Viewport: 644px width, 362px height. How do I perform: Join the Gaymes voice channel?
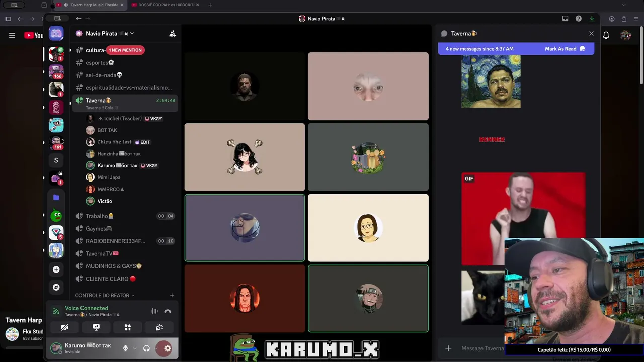[x=125, y=229]
